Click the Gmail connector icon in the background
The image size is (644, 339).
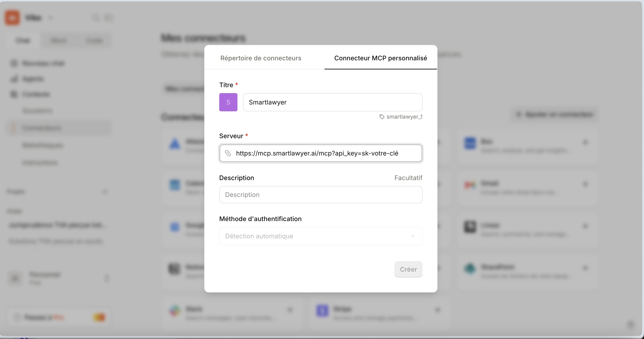(470, 185)
